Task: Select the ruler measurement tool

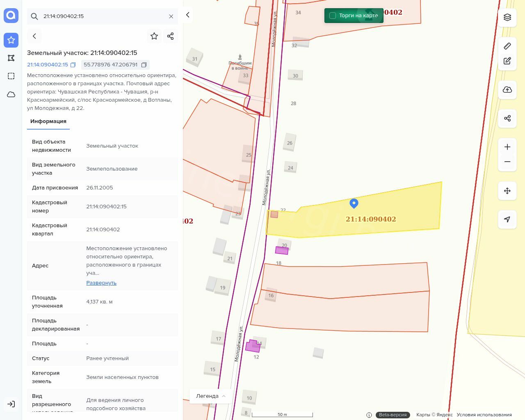Action: 507,46
